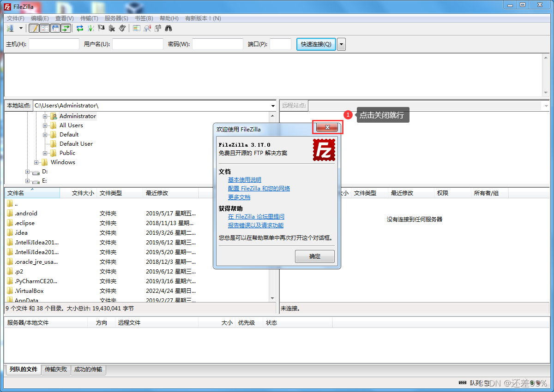This screenshot has width=554, height=392.
Task: Toggle the transfer queue panel
Action: click(66, 28)
